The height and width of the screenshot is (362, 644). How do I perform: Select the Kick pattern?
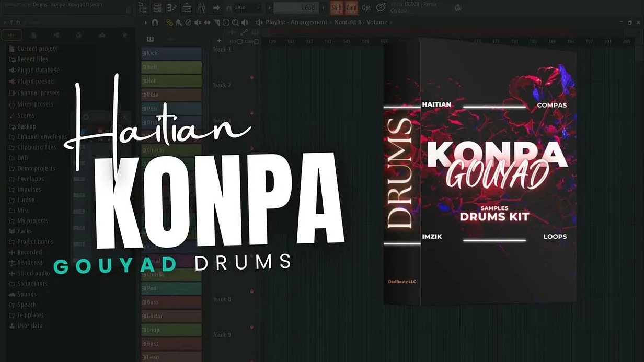click(171, 53)
